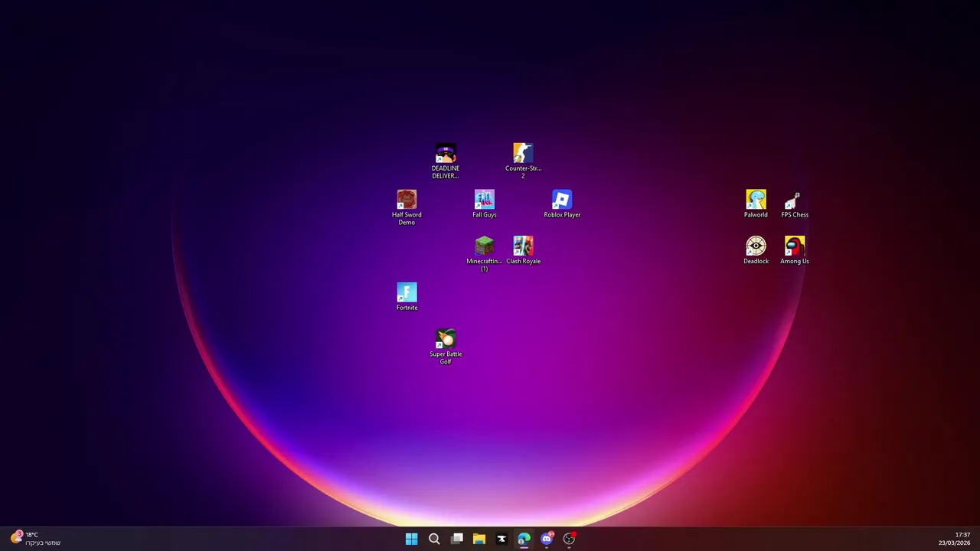
Task: Open Discord from the taskbar
Action: (x=547, y=539)
